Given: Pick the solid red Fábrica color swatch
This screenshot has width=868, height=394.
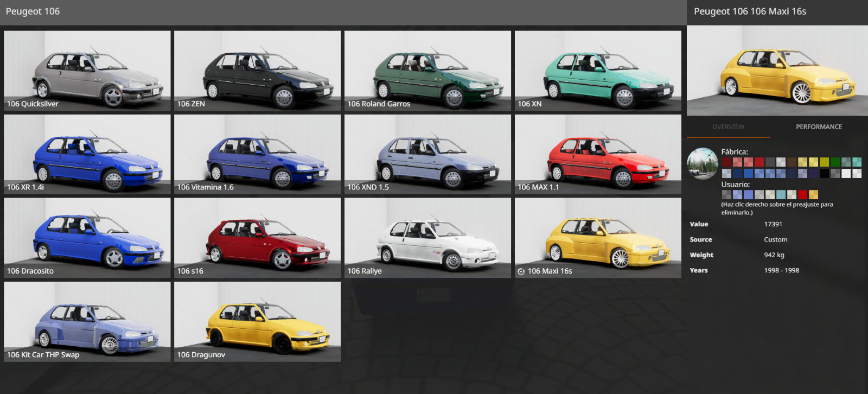Looking at the screenshot, I should click(x=759, y=162).
